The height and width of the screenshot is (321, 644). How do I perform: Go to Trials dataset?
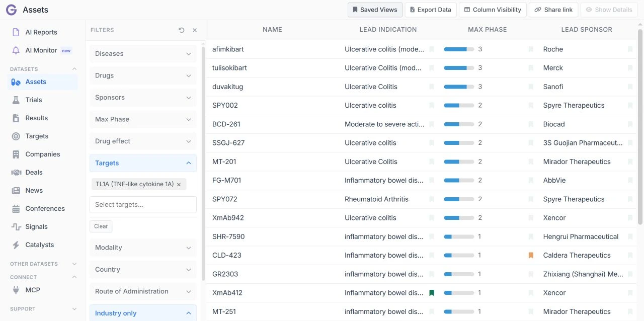point(42,100)
